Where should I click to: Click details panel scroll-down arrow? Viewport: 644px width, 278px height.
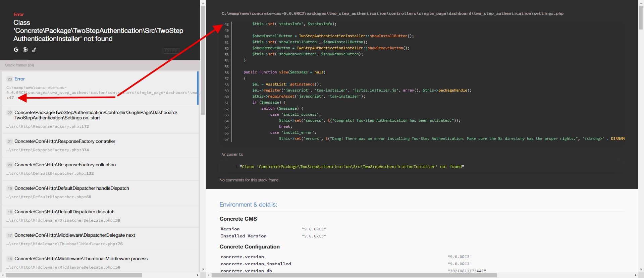coord(641,269)
